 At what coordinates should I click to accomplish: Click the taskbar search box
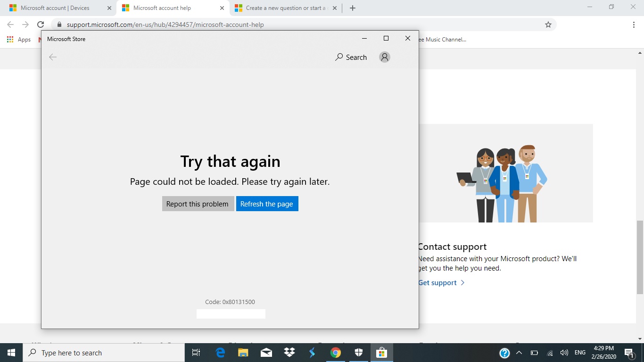tap(104, 353)
